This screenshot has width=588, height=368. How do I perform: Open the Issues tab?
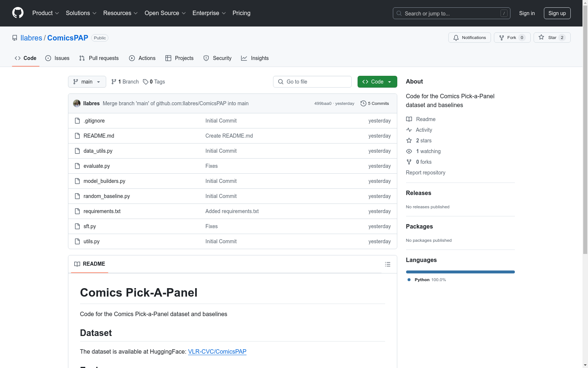pos(57,58)
